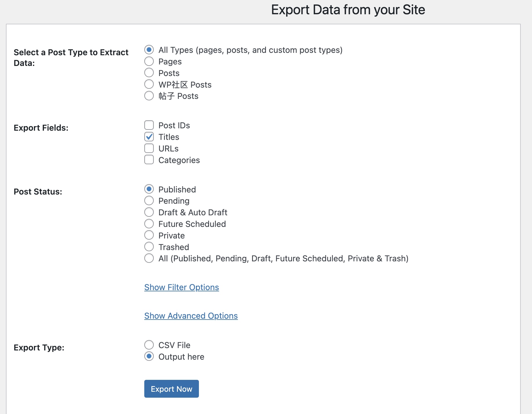Click the Select a Post Type label
The width and height of the screenshot is (532, 414).
point(71,58)
